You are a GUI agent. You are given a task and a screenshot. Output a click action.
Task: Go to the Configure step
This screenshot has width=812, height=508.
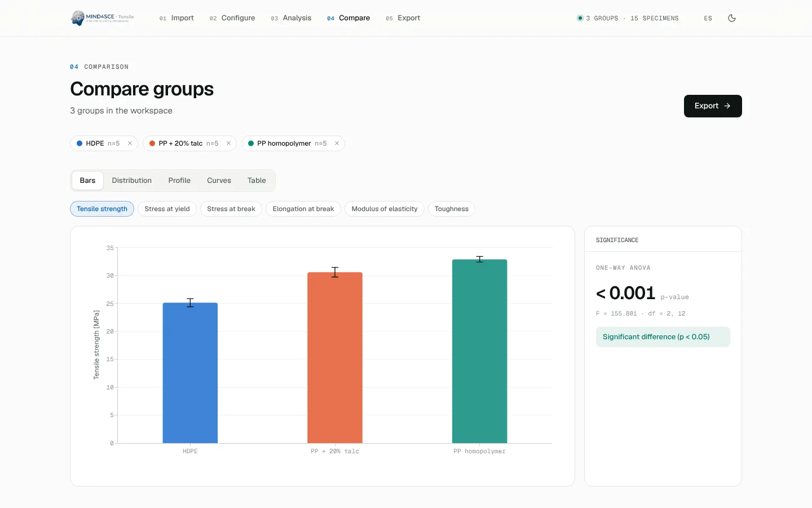[232, 18]
